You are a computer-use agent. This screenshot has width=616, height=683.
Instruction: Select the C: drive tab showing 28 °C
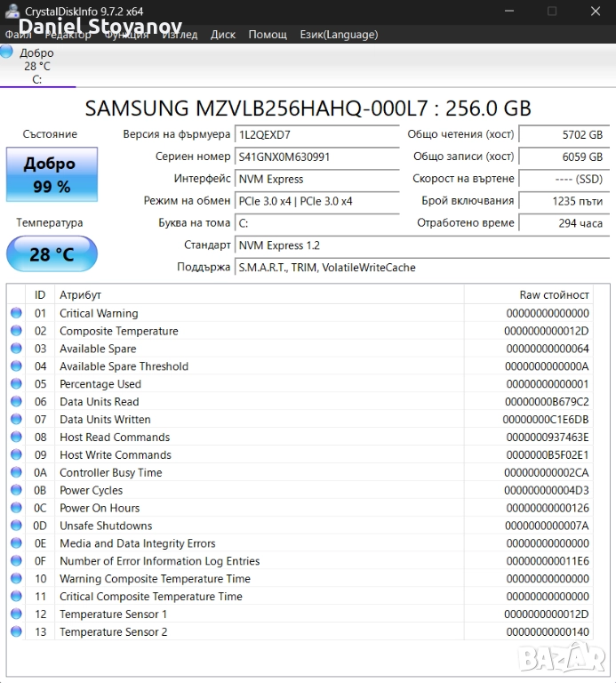(x=37, y=65)
